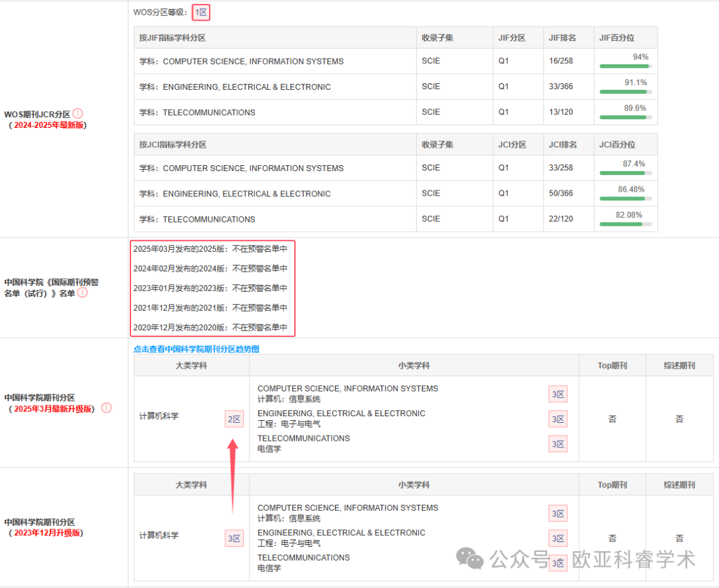Viewport: 719px width, 588px height.
Task: Click the 94% JIF percentile bar
Action: click(625, 66)
